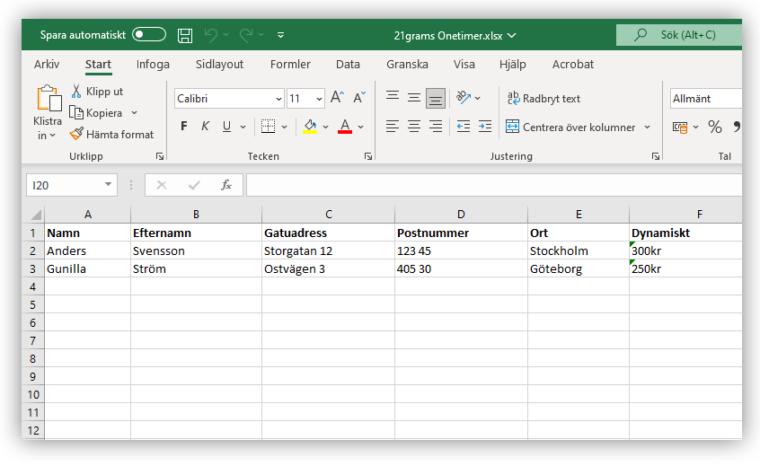Open the Urklipp dialog launcher
This screenshot has height=466, width=760.
pyautogui.click(x=159, y=156)
